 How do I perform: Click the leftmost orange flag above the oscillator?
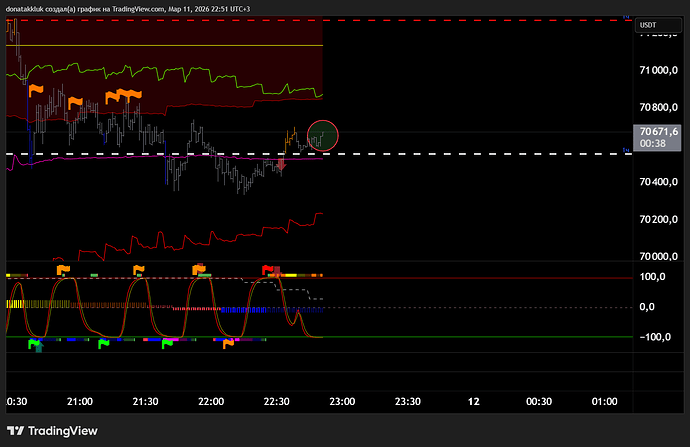(x=63, y=269)
